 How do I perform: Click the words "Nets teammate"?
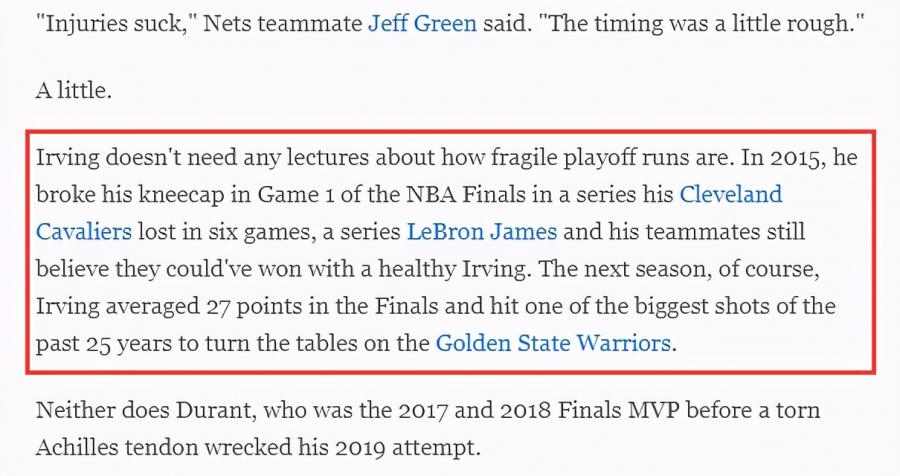281,23
